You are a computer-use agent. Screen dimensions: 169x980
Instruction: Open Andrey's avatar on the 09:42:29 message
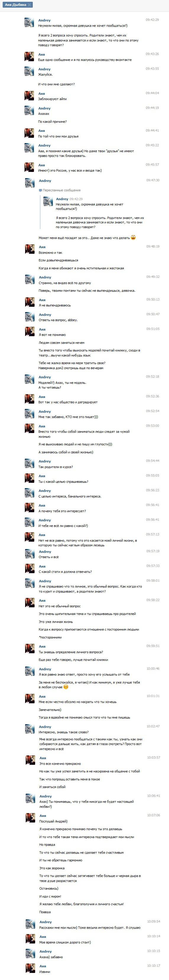click(29, 22)
